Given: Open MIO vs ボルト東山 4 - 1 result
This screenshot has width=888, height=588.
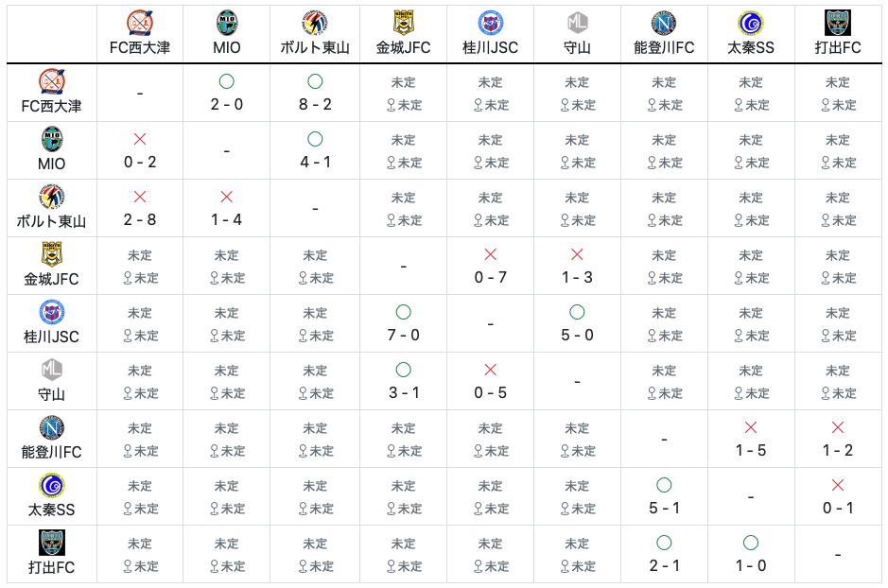Looking at the screenshot, I should pyautogui.click(x=315, y=162).
